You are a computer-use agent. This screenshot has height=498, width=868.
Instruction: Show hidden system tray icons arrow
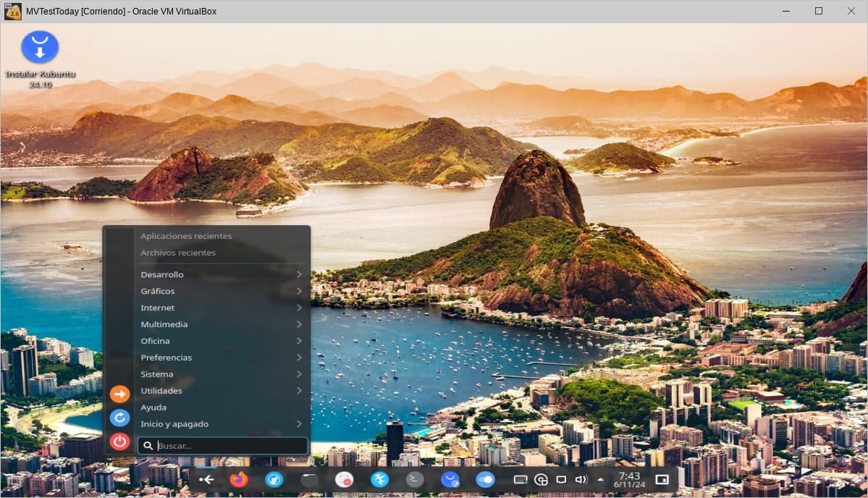click(600, 479)
